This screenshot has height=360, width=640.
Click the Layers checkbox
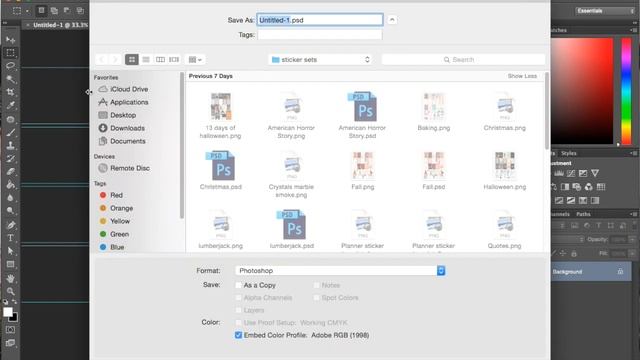(238, 310)
